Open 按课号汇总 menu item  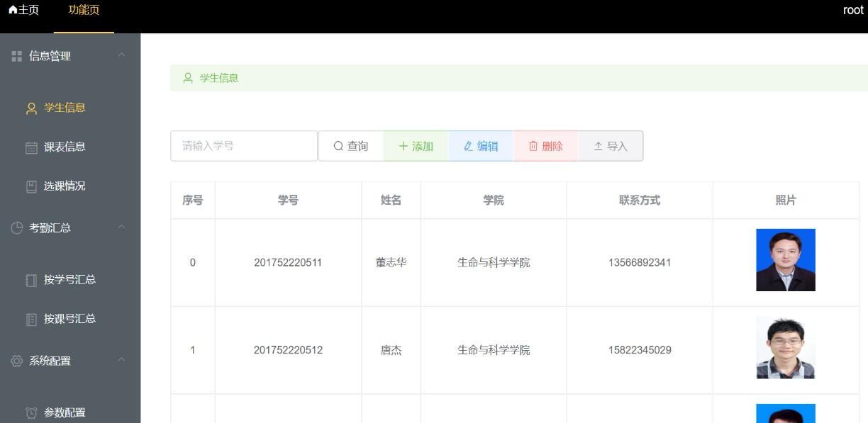pyautogui.click(x=70, y=318)
